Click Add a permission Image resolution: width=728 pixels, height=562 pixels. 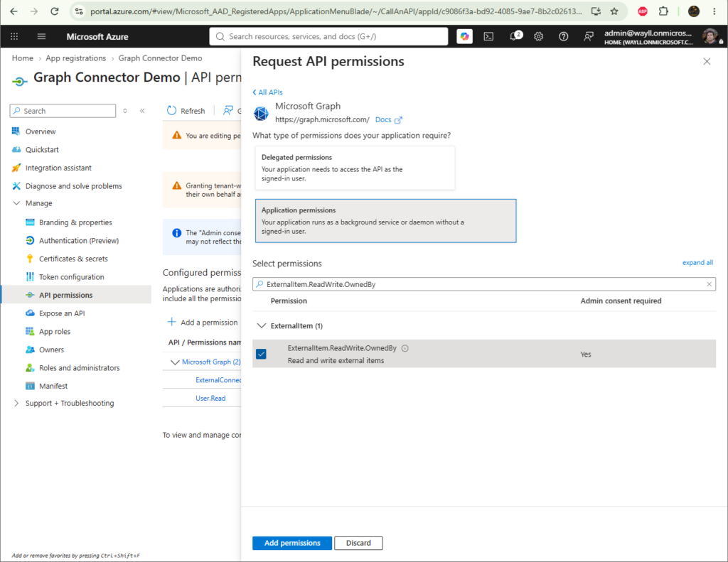[x=203, y=322]
